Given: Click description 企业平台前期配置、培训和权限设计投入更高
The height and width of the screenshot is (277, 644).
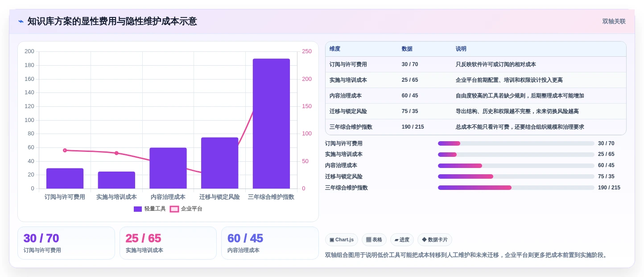Looking at the screenshot, I should pos(509,80).
